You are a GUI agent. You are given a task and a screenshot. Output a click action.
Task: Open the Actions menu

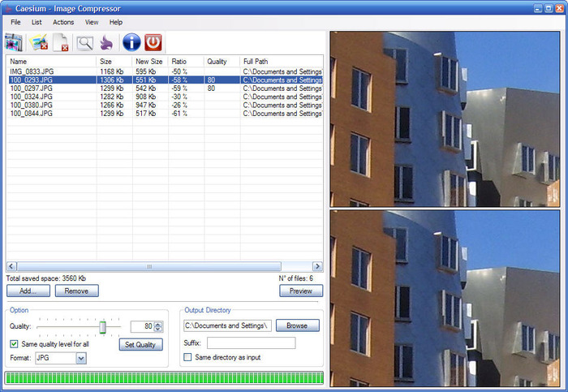click(63, 22)
